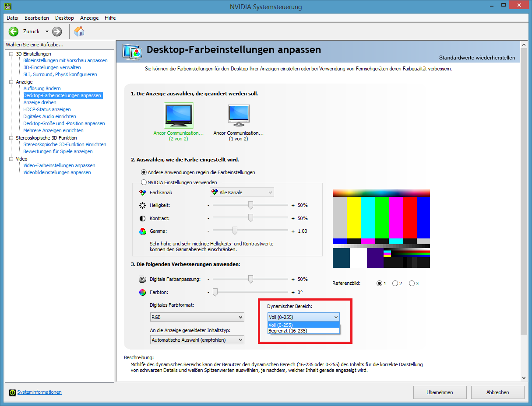Select Referenzbild option 3

coord(412,283)
